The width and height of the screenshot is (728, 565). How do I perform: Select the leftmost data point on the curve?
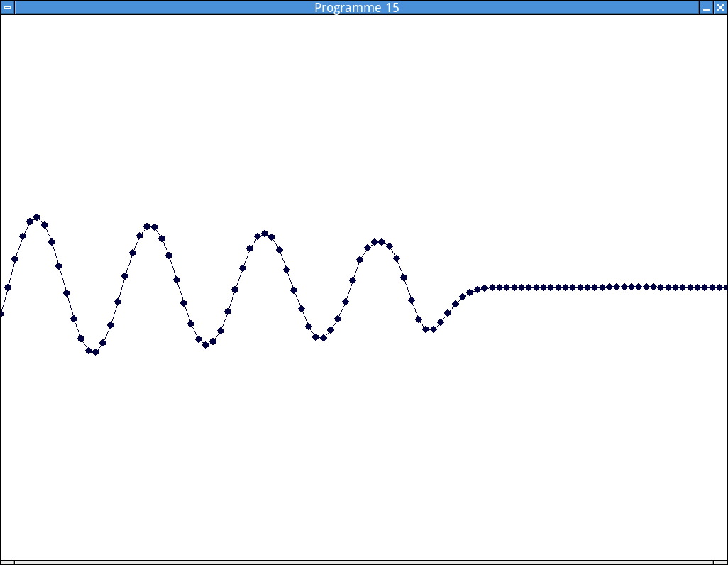(x=1, y=314)
